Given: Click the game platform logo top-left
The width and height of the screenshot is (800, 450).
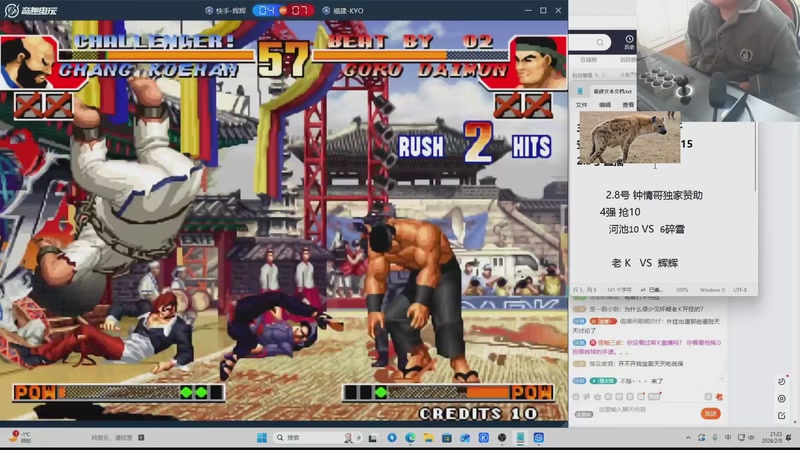Looking at the screenshot, I should point(31,10).
